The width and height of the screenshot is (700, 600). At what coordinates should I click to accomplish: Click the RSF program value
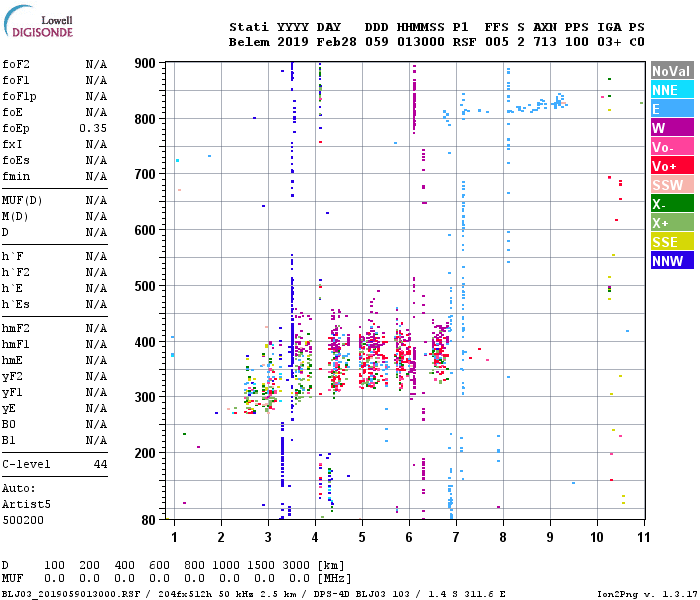(x=464, y=42)
